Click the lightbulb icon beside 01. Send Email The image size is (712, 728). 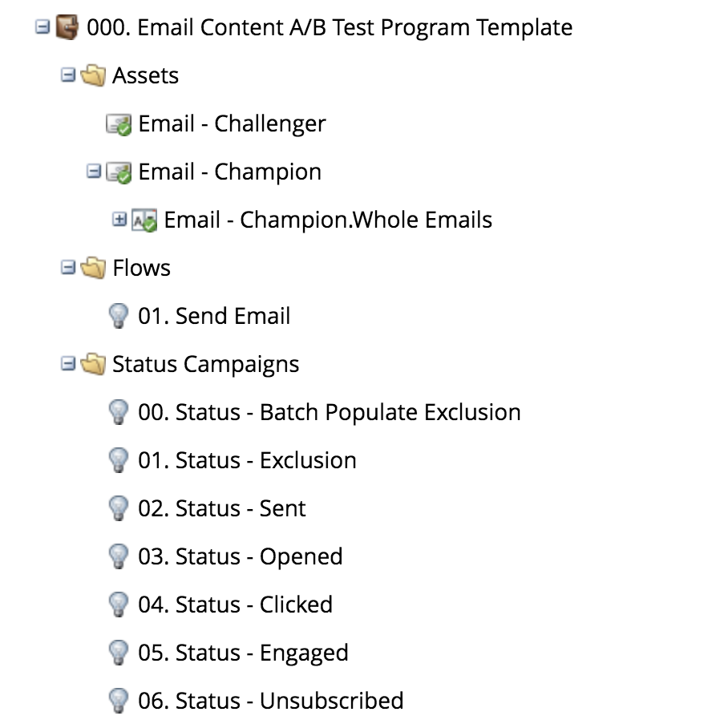[x=119, y=317]
